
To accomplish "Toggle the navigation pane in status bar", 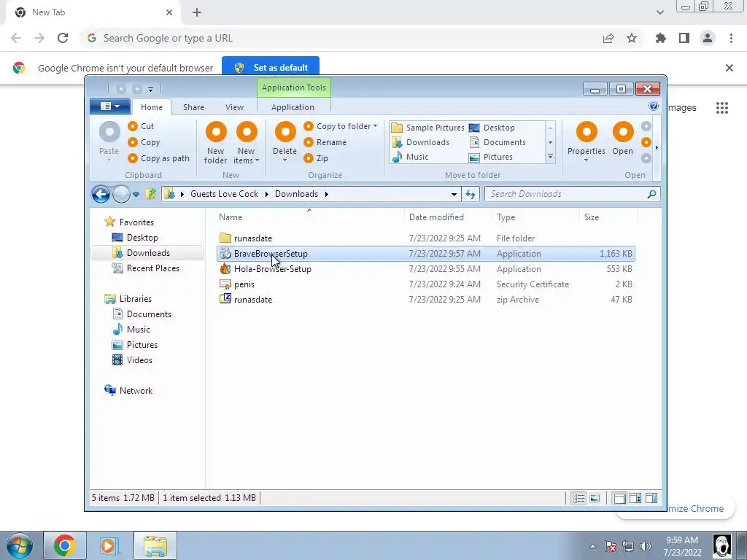I will tap(620, 499).
